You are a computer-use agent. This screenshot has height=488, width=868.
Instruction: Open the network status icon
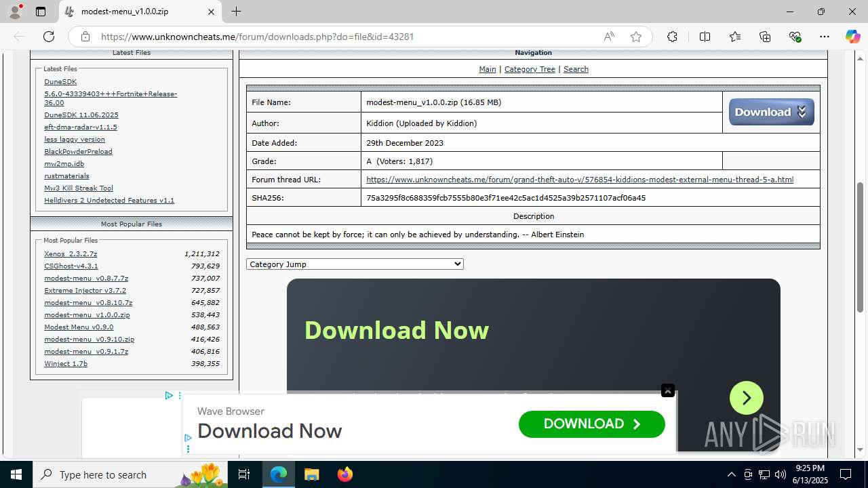764,474
